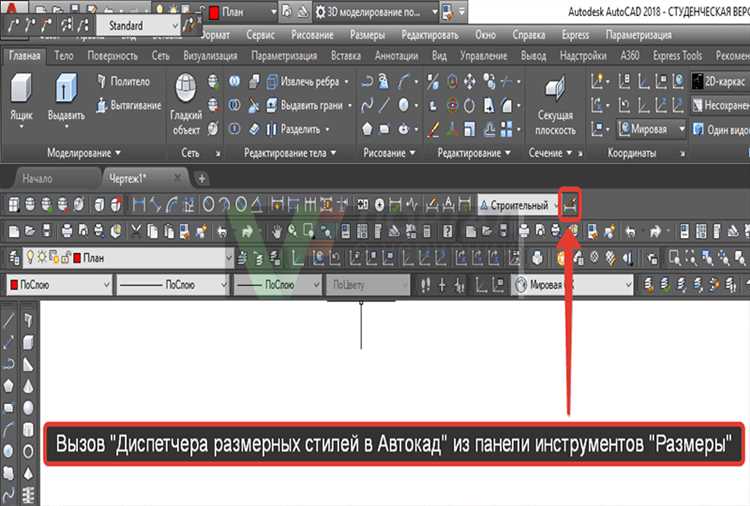Viewport: 750px width, 506px height.
Task: Click the Zoom Realtime magnifier icon
Action: (x=292, y=232)
